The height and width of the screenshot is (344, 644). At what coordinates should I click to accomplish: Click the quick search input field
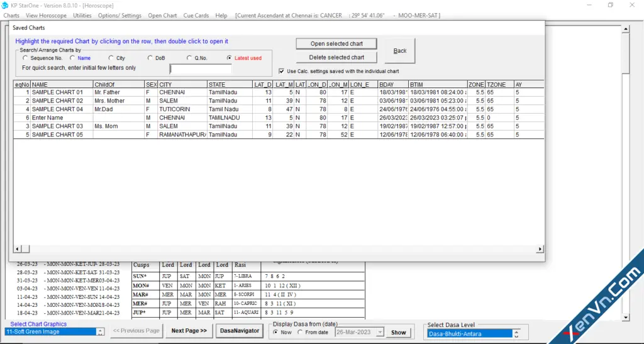201,69
